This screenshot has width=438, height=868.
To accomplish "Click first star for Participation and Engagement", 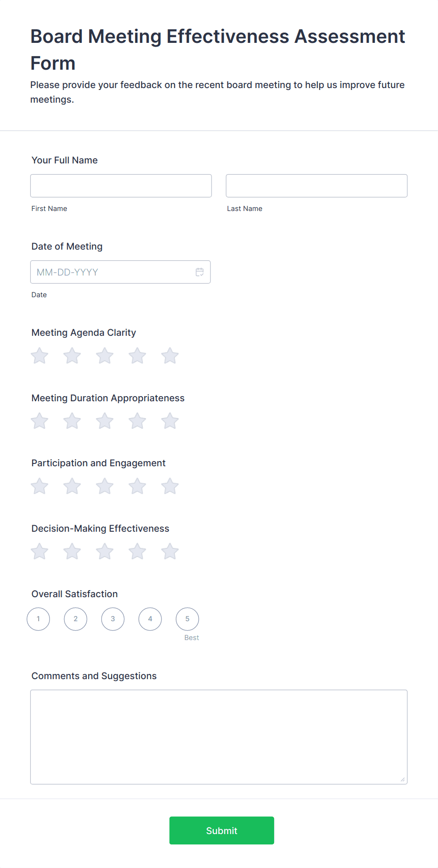I will [x=39, y=486].
